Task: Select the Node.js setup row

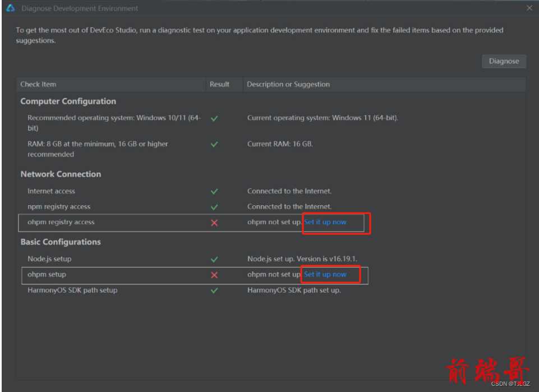Action: point(271,259)
